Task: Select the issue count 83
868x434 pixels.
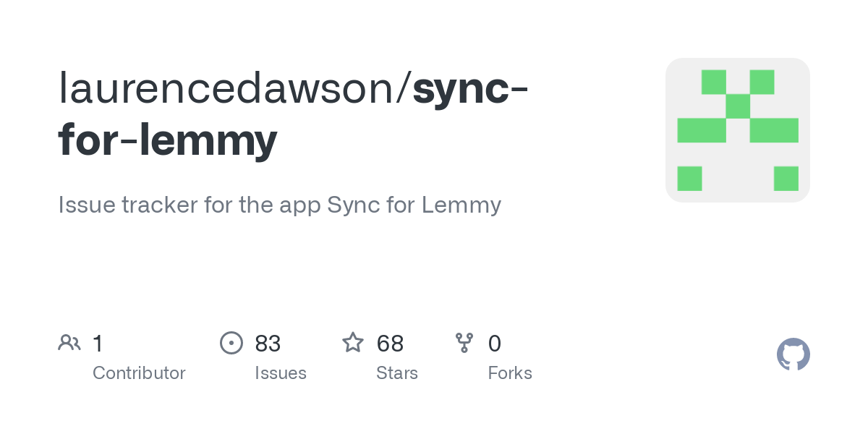Action: (268, 343)
